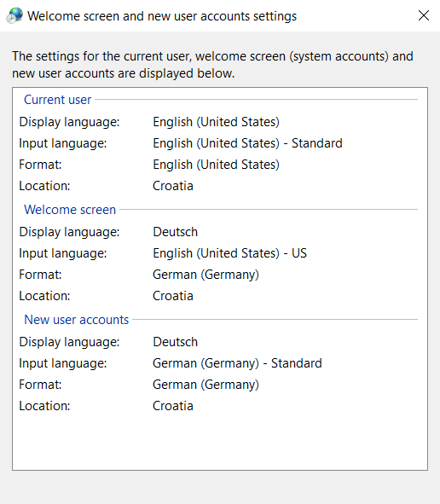This screenshot has width=440, height=504.
Task: Click Welcome screen Location Croatia
Action: [173, 296]
